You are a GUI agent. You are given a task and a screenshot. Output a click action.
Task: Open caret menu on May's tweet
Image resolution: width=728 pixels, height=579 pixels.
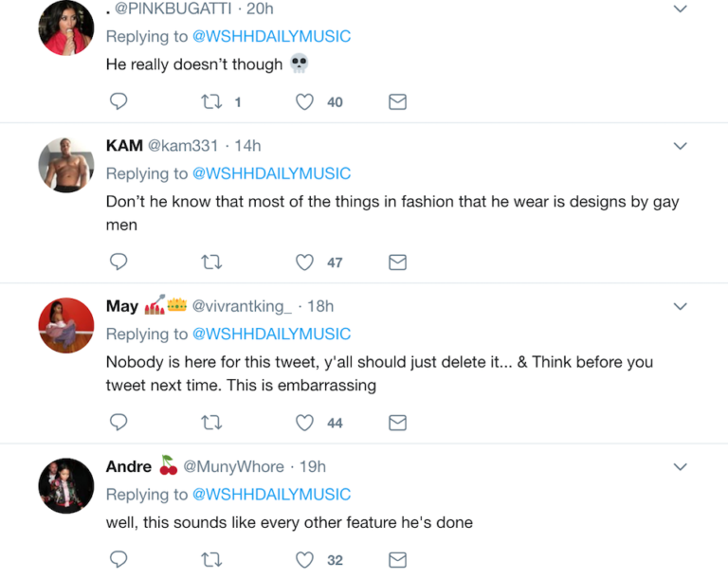tap(680, 306)
